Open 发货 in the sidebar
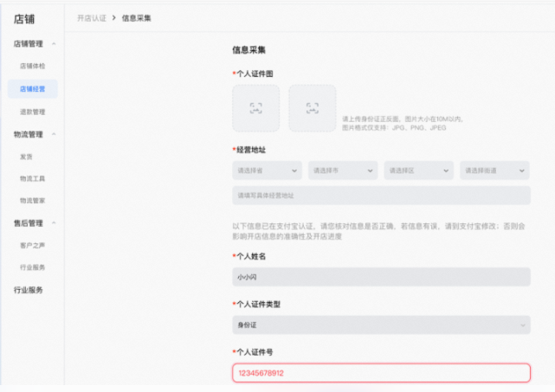This screenshot has width=555, height=392. 26,157
